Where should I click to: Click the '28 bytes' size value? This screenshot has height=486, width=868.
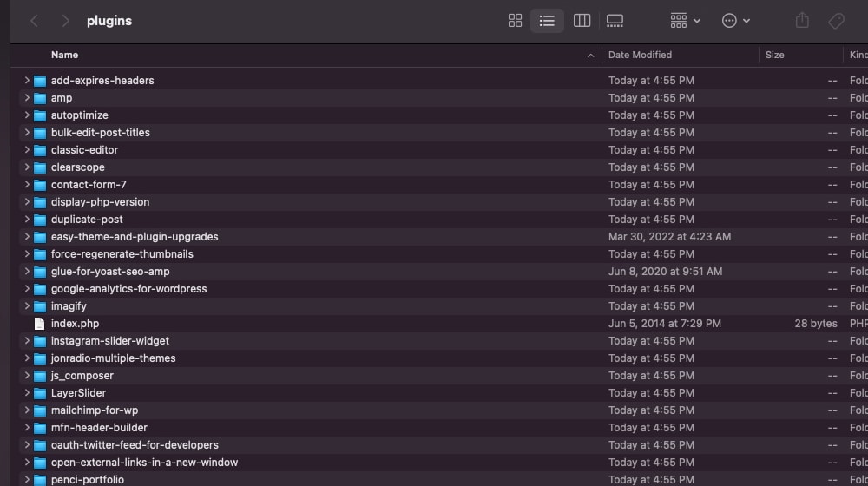pos(815,323)
